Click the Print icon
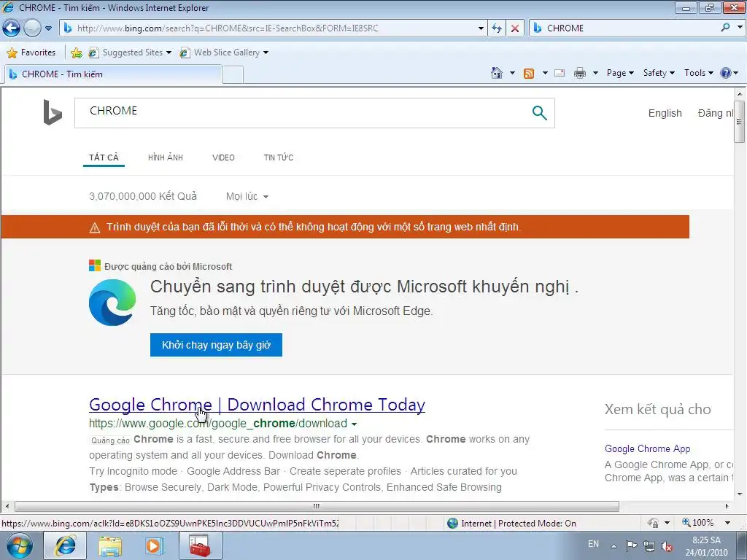The height and width of the screenshot is (560, 747). click(580, 73)
